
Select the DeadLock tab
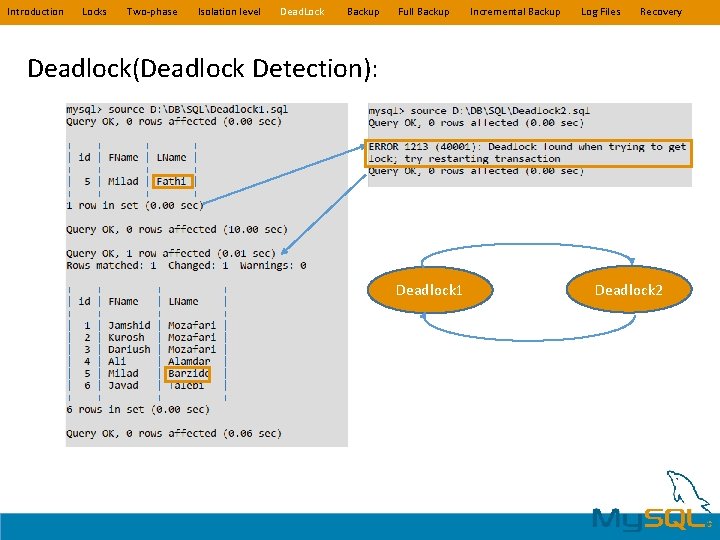(x=302, y=12)
